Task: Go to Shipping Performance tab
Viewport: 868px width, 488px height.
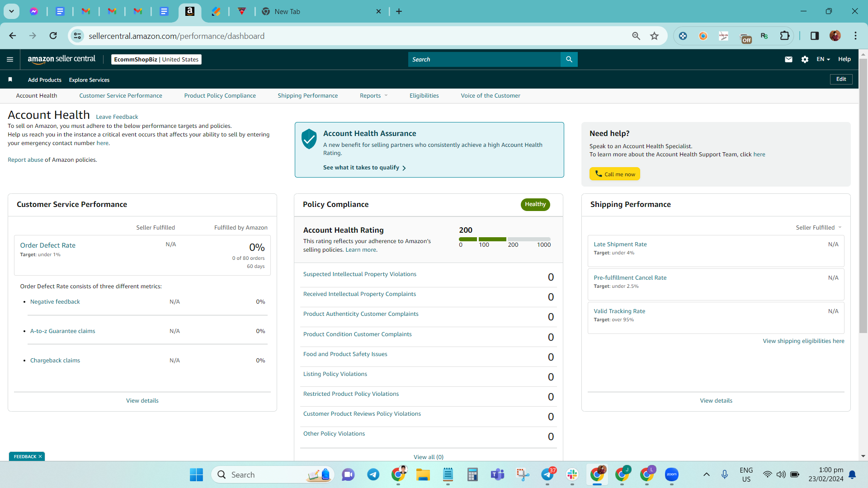Action: tap(308, 95)
